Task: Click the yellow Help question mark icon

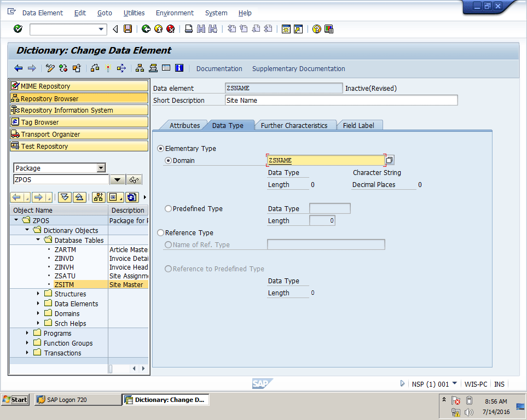Action: point(316,29)
